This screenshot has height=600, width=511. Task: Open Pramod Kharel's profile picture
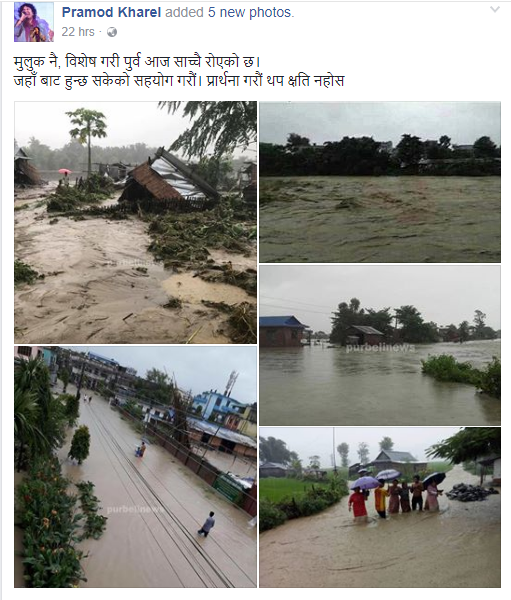point(34,22)
